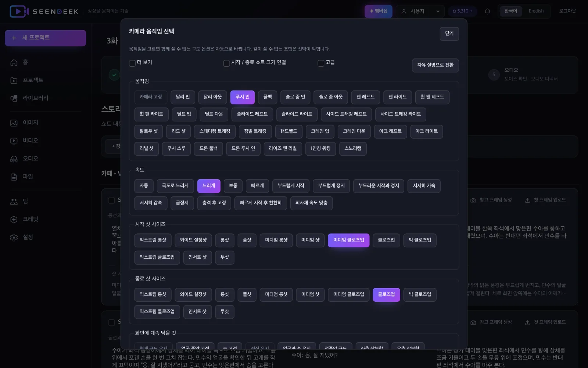Open the Team sidebar icon

[14, 201]
